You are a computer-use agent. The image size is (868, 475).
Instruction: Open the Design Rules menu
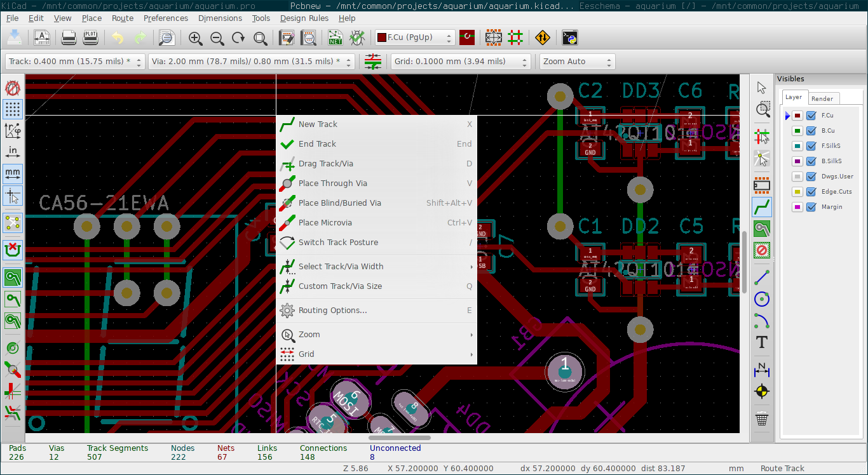(304, 18)
